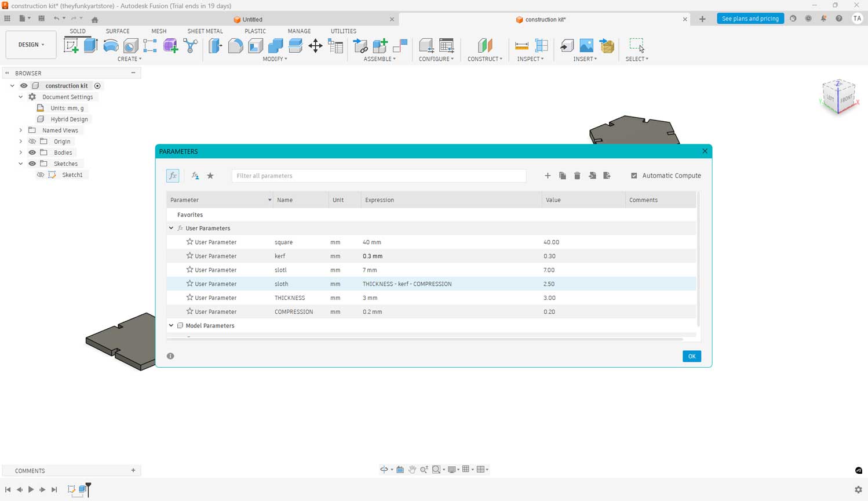The image size is (868, 501).
Task: Hide the Bodies folder in browser
Action: [32, 153]
